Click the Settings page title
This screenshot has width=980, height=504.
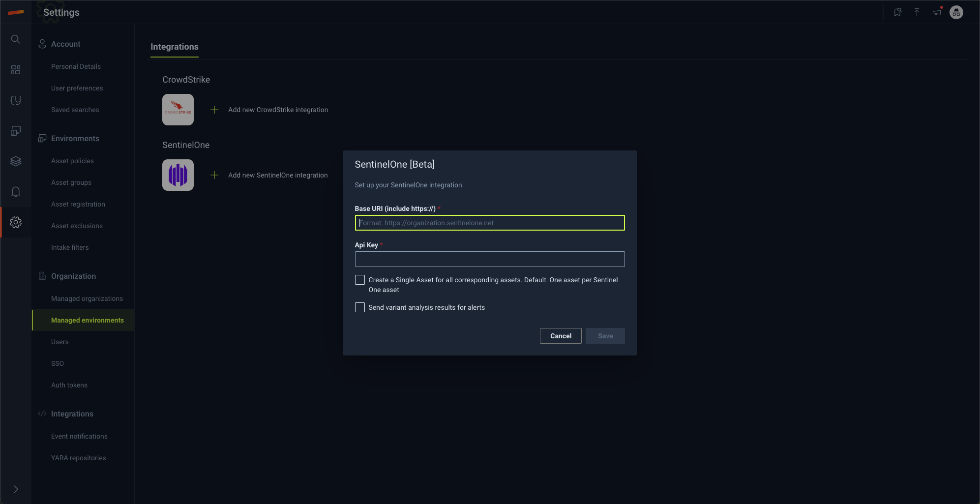pos(61,12)
